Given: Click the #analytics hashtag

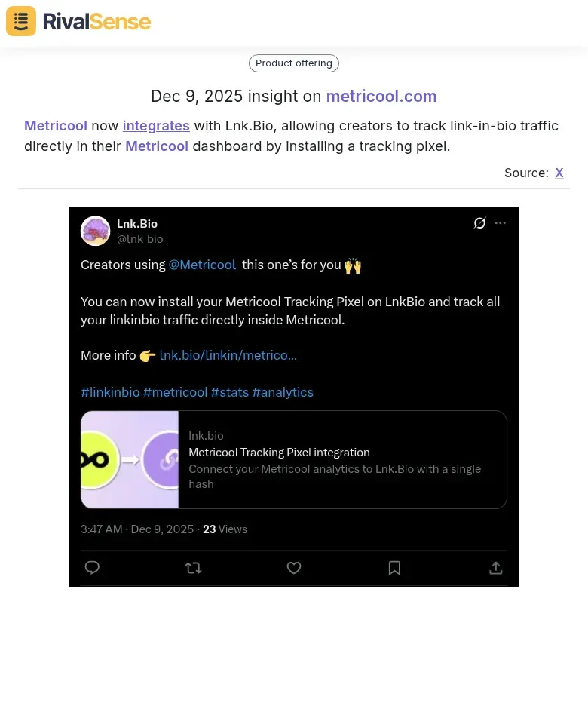Looking at the screenshot, I should [283, 392].
